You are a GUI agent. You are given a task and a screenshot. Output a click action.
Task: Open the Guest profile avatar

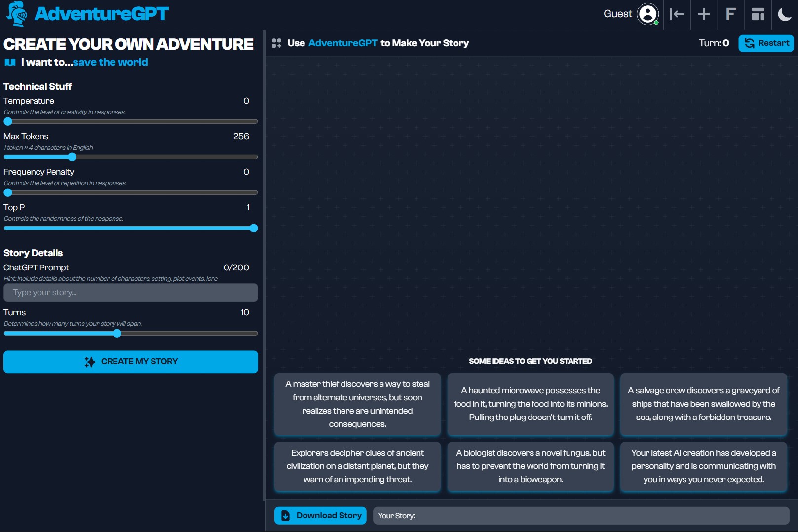pyautogui.click(x=648, y=14)
